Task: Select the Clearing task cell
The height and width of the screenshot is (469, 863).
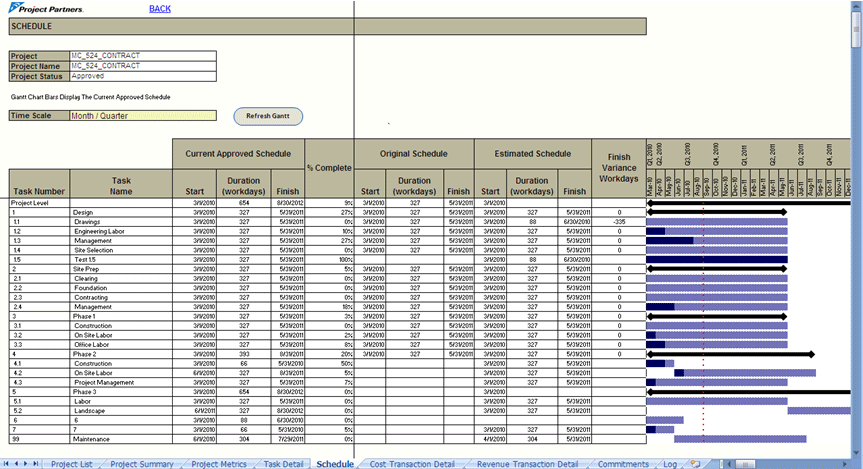Action: coord(121,279)
